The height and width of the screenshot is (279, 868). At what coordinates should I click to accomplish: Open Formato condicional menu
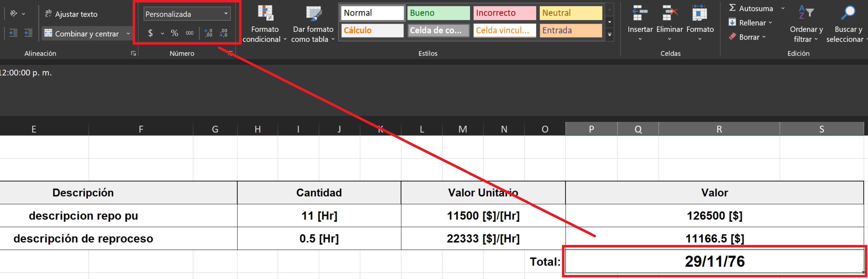pyautogui.click(x=264, y=23)
